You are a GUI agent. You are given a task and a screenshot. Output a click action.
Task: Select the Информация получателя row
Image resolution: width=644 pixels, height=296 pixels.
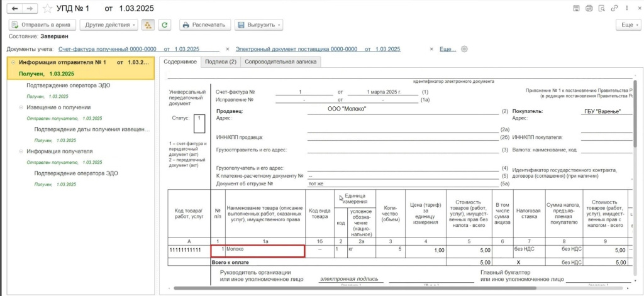coord(60,151)
